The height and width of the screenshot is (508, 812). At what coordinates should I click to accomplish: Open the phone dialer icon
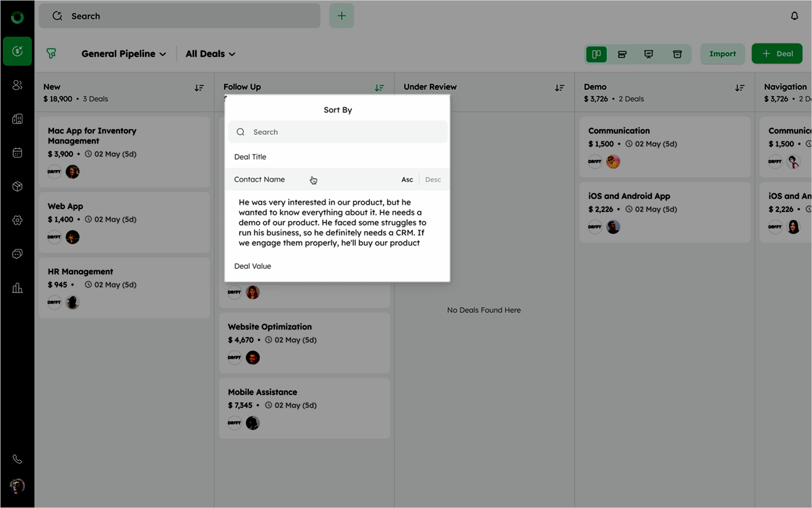pos(17,459)
